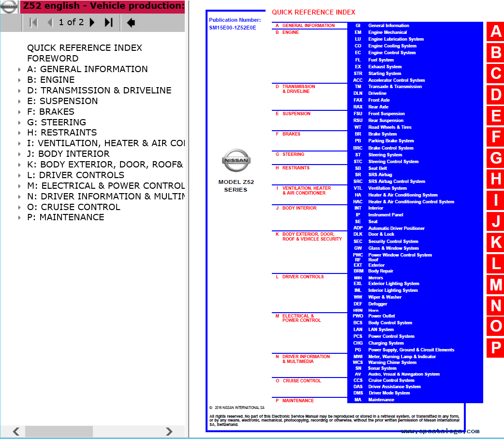Expand J: BODY INTERIOR tree node
Image resolution: width=504 pixels, height=439 pixels.
(19, 154)
